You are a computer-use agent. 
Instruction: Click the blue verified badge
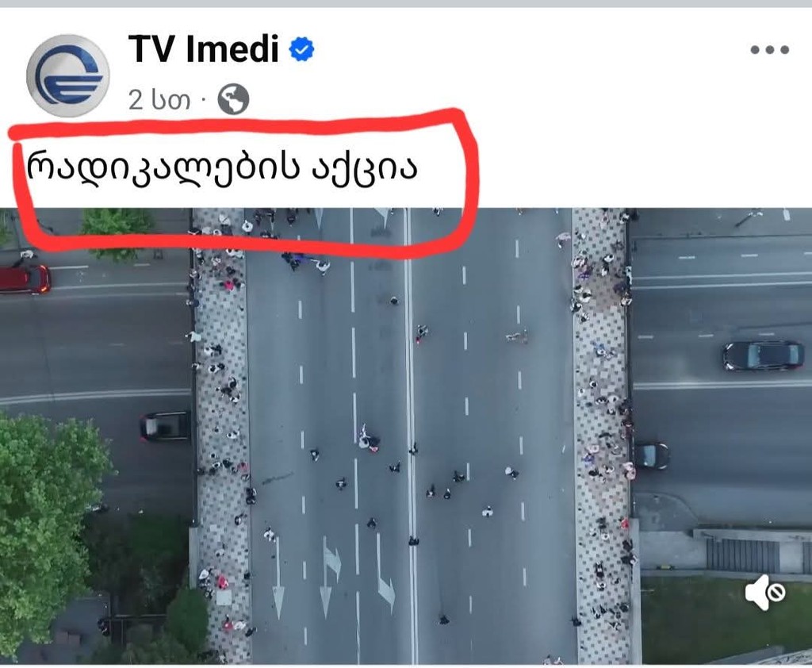click(x=301, y=50)
